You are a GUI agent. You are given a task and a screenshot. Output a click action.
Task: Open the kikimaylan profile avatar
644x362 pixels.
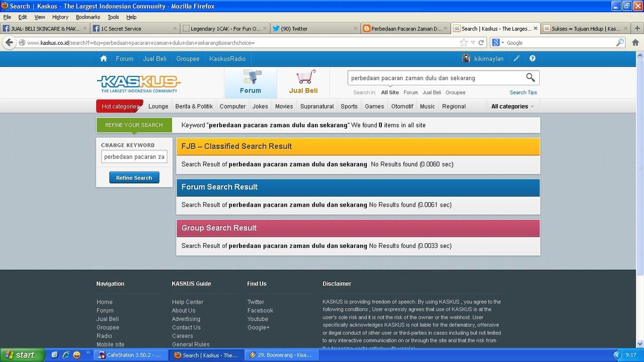point(466,58)
